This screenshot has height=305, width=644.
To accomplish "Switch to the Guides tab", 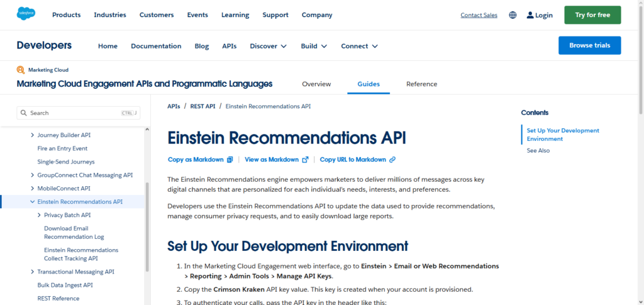I will (x=369, y=84).
